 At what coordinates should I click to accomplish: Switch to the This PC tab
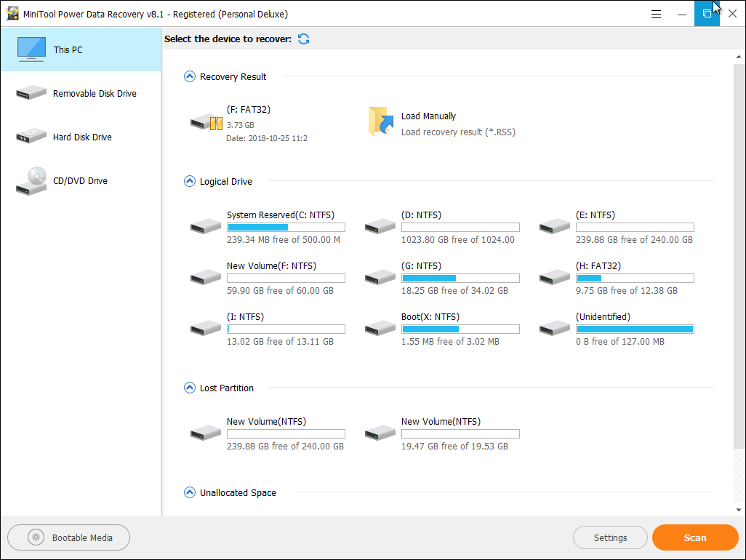point(81,49)
